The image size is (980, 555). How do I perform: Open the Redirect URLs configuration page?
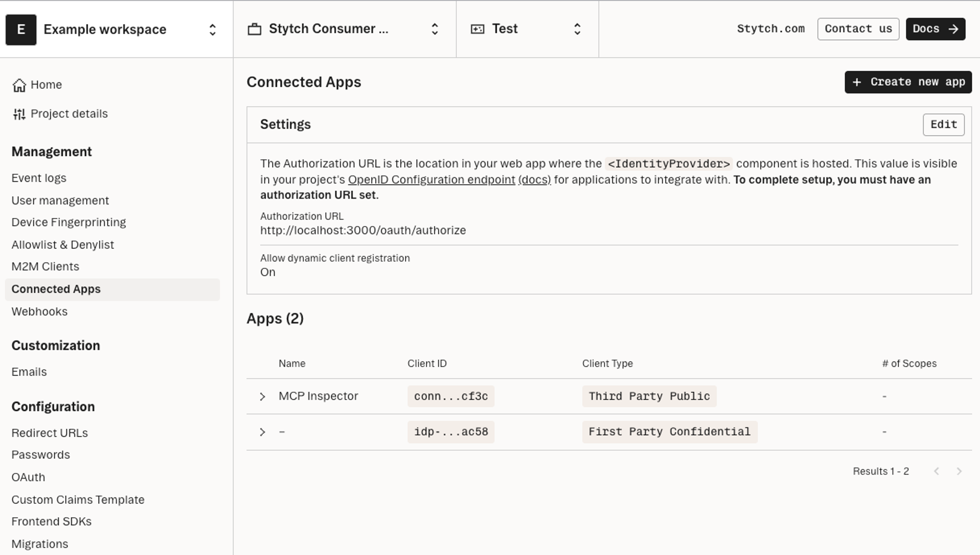(50, 433)
